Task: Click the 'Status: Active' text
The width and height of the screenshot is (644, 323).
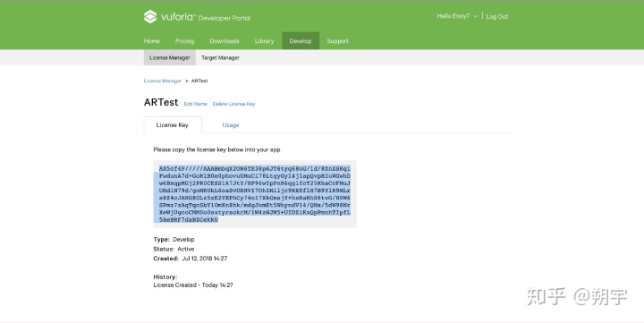Action: pyautogui.click(x=174, y=249)
